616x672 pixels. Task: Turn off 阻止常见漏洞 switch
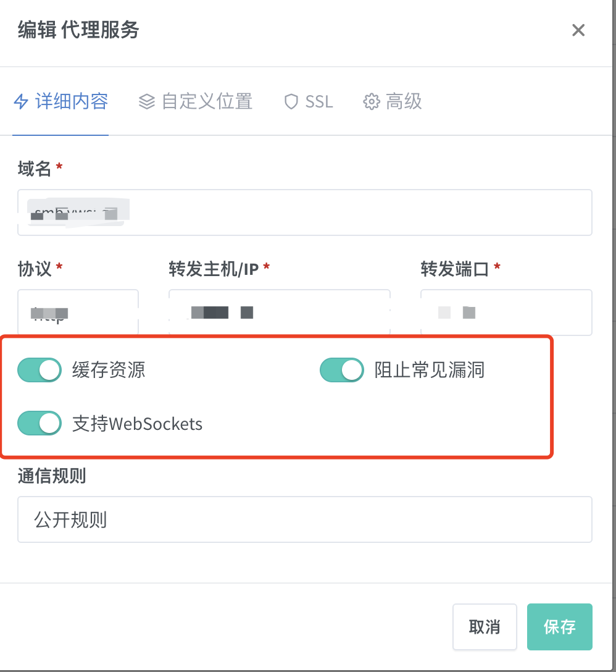[x=342, y=370]
